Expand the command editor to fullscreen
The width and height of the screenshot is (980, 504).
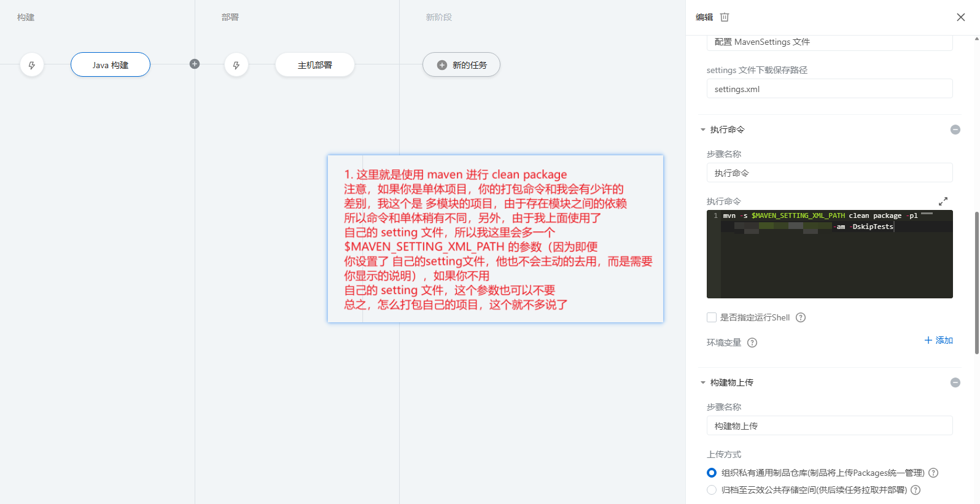click(943, 201)
